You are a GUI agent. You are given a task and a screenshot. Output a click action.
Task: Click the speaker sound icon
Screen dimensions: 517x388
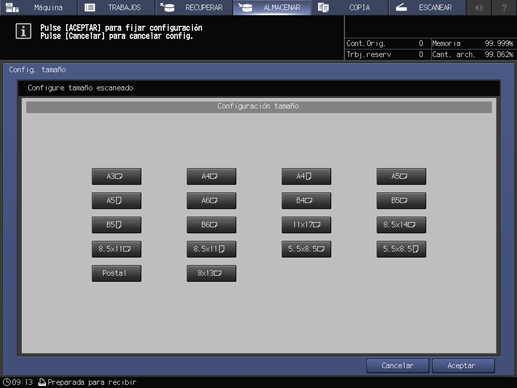click(479, 7)
